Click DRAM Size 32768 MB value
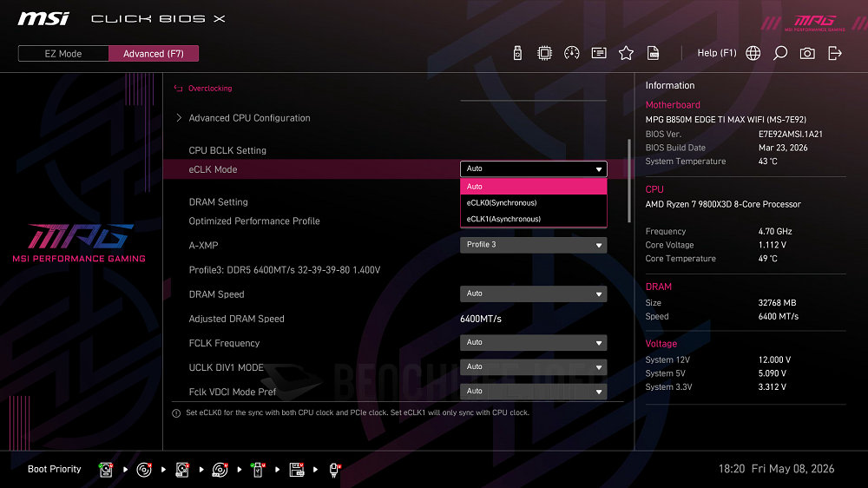The width and height of the screenshot is (868, 488). click(x=777, y=303)
